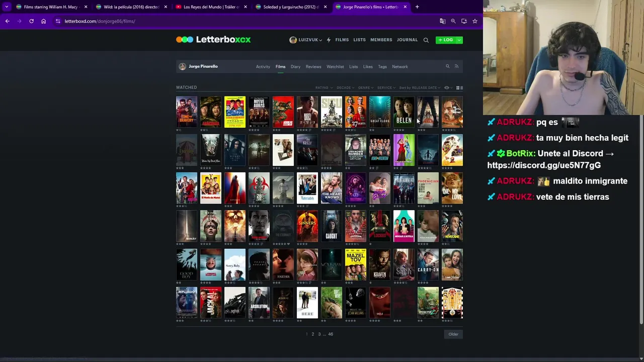The height and width of the screenshot is (362, 644).
Task: Open the Belen film poster
Action: [x=404, y=112]
